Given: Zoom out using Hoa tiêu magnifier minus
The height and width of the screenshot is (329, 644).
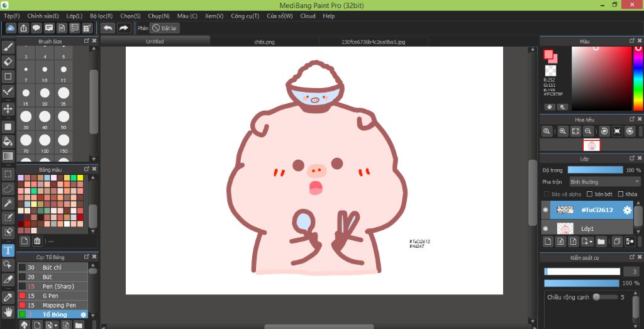Looking at the screenshot, I should click(x=588, y=131).
